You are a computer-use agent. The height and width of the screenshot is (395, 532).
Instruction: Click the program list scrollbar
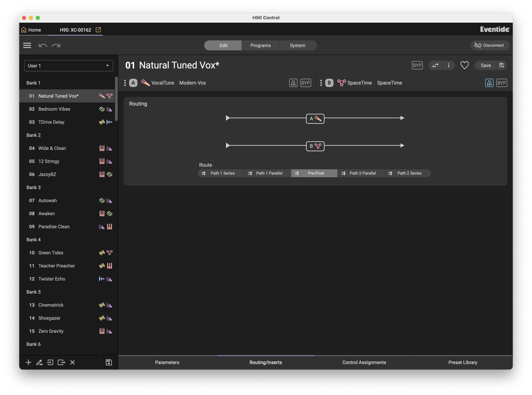pyautogui.click(x=116, y=99)
